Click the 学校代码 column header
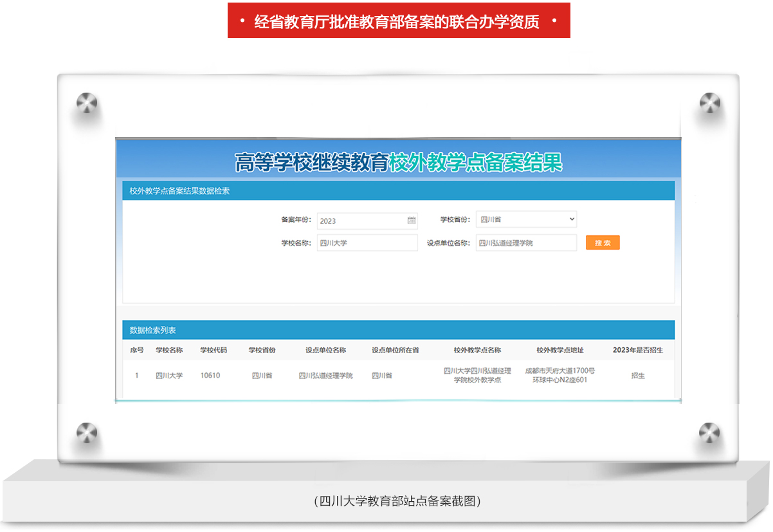The image size is (773, 532). coord(214,351)
